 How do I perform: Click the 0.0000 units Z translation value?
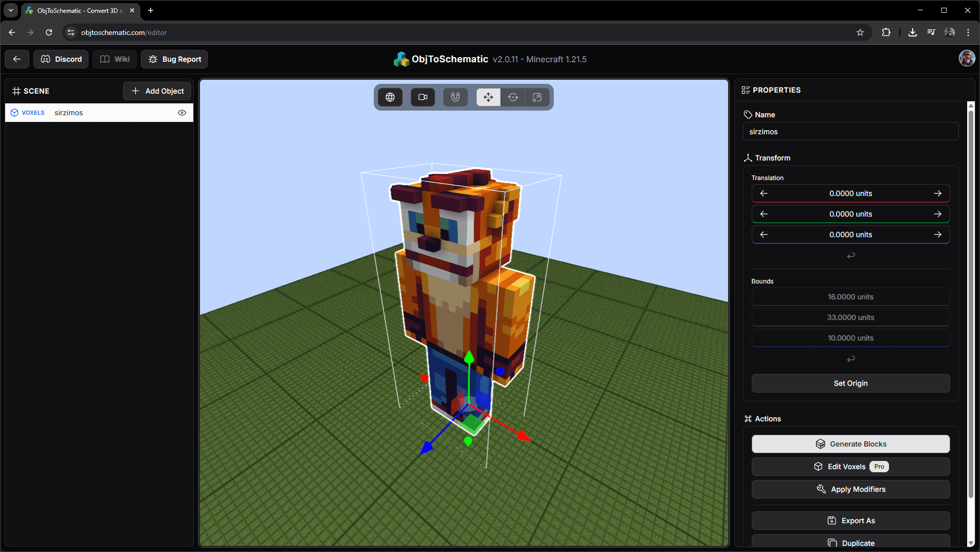tap(850, 235)
